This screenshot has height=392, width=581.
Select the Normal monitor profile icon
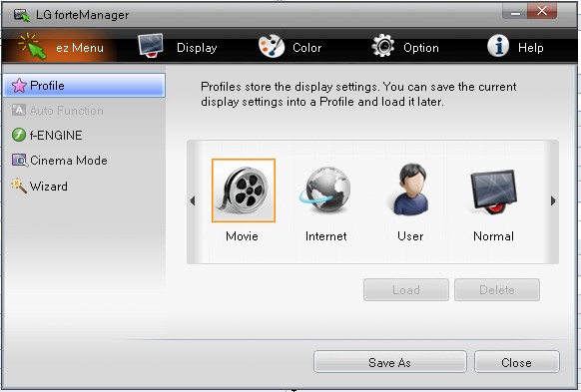pos(493,192)
